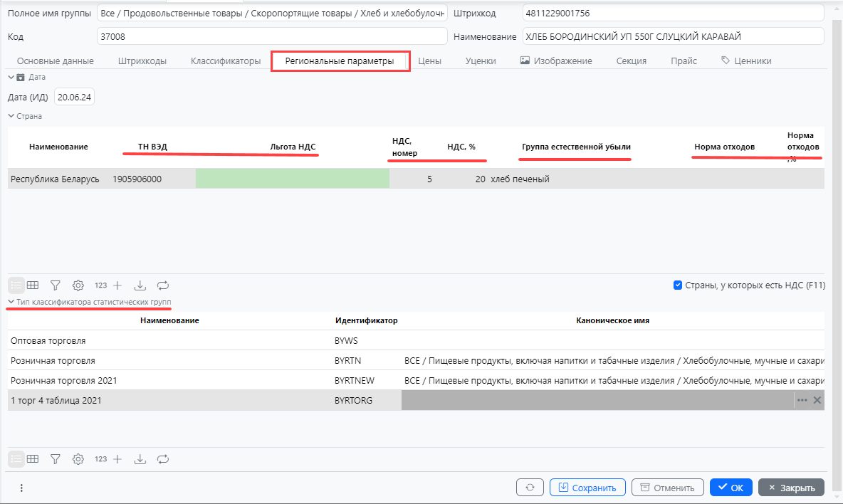The image size is (843, 504).
Task: Switch country table to grid view
Action: [33, 285]
